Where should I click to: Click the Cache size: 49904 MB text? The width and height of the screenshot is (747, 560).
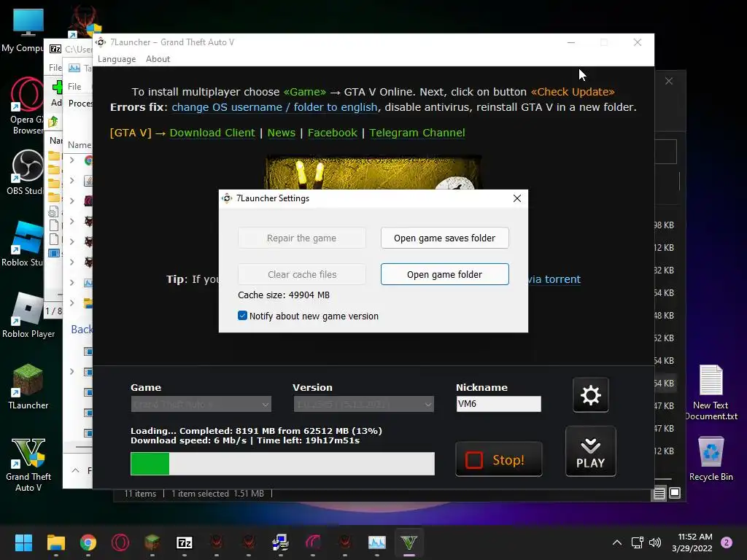(x=284, y=295)
